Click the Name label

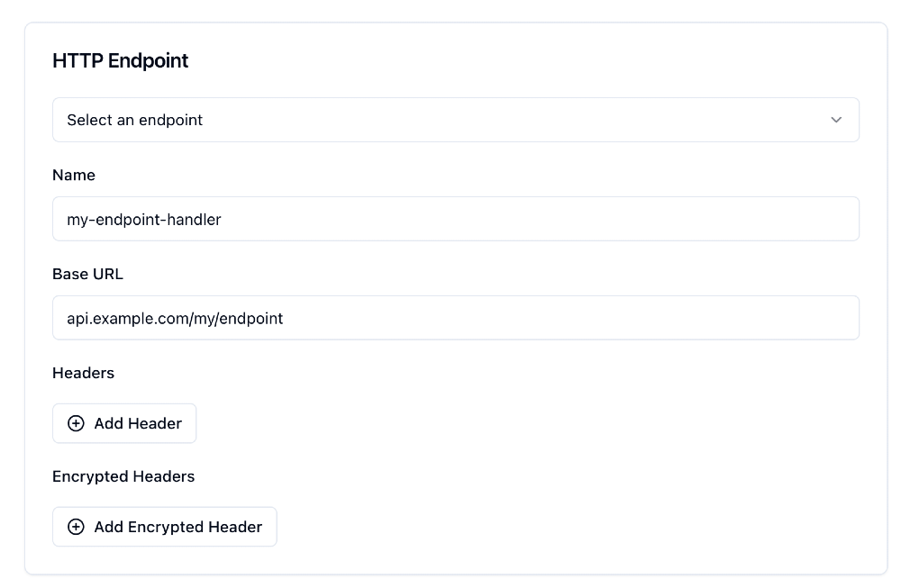[x=74, y=175]
